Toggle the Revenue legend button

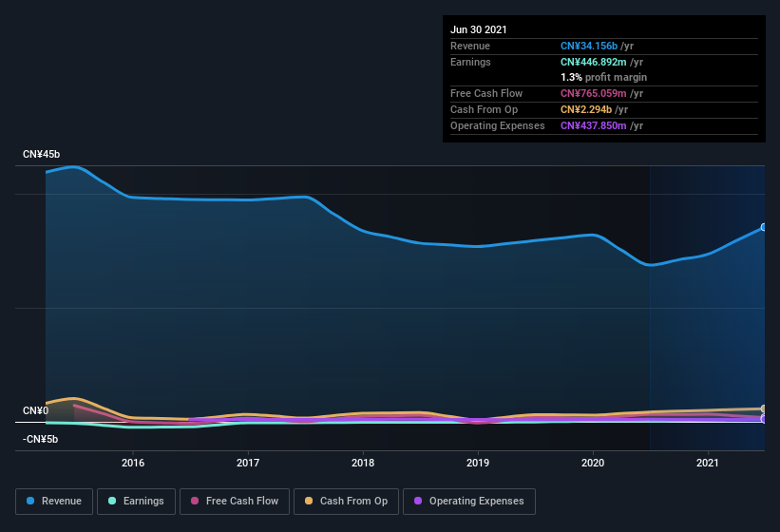pyautogui.click(x=54, y=502)
